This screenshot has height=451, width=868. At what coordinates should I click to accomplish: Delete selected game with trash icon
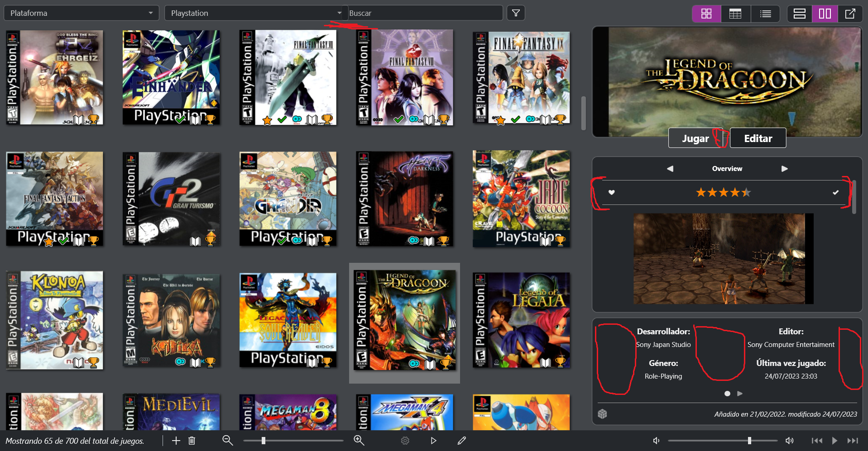coord(192,441)
